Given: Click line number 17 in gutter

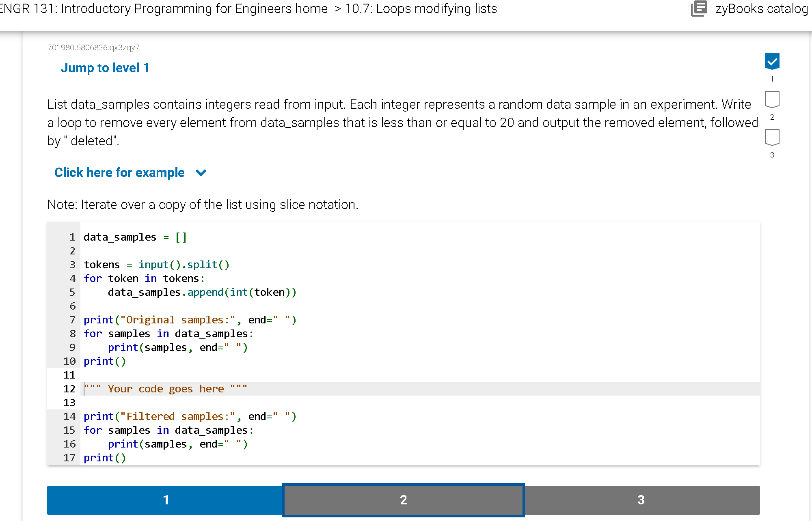Looking at the screenshot, I should (69, 458).
